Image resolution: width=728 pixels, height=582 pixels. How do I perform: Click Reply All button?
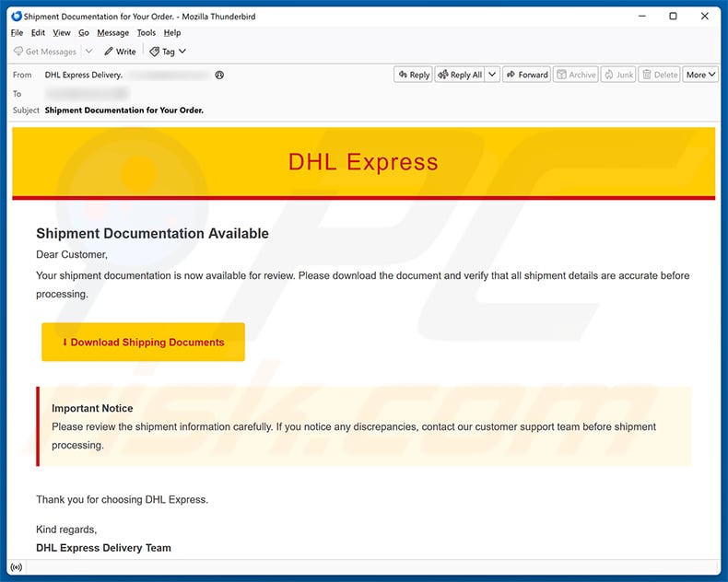[x=460, y=75]
